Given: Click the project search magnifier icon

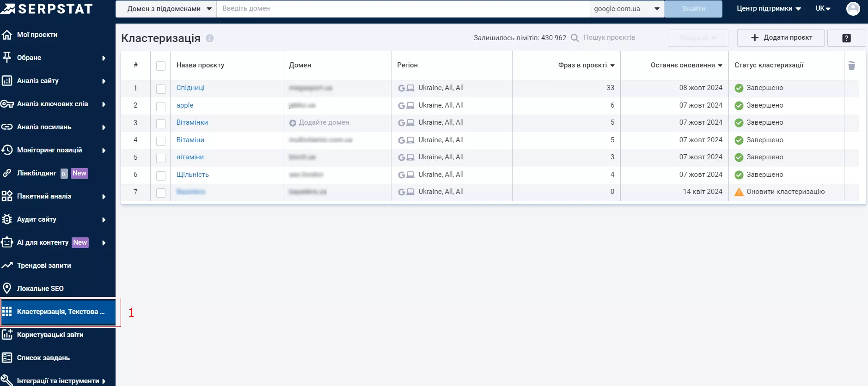Looking at the screenshot, I should pyautogui.click(x=575, y=38).
